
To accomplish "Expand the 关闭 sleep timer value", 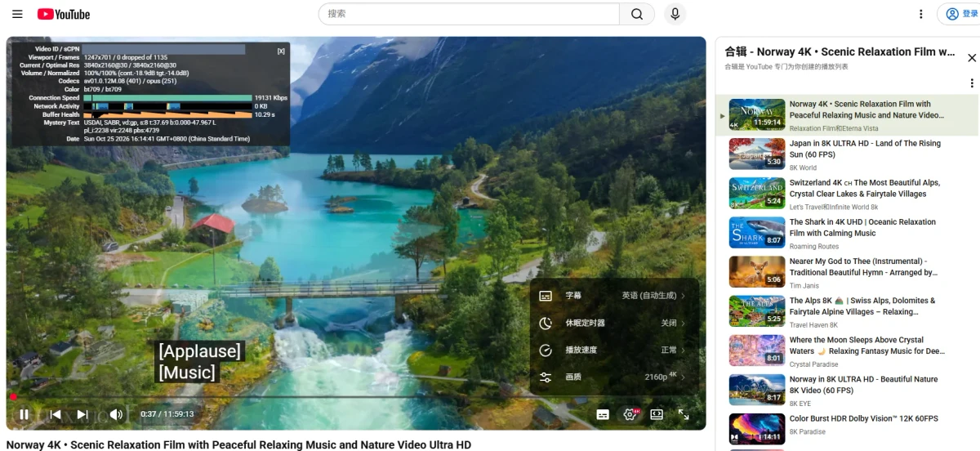I will [x=673, y=323].
